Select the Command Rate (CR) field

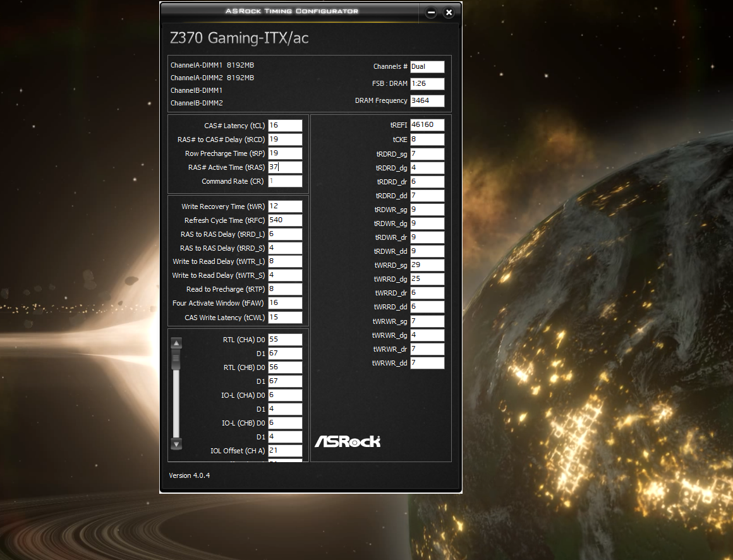[285, 181]
